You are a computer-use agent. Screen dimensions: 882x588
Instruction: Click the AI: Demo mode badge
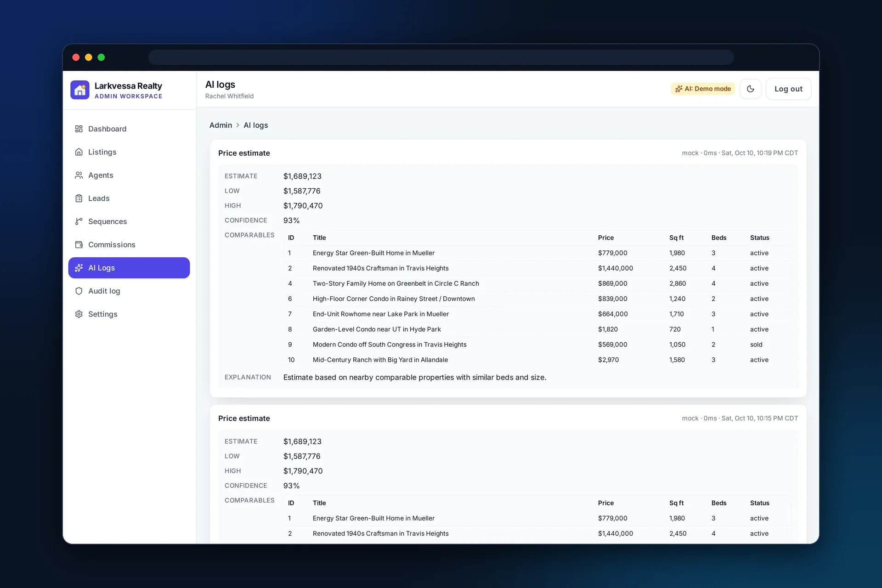coord(703,89)
